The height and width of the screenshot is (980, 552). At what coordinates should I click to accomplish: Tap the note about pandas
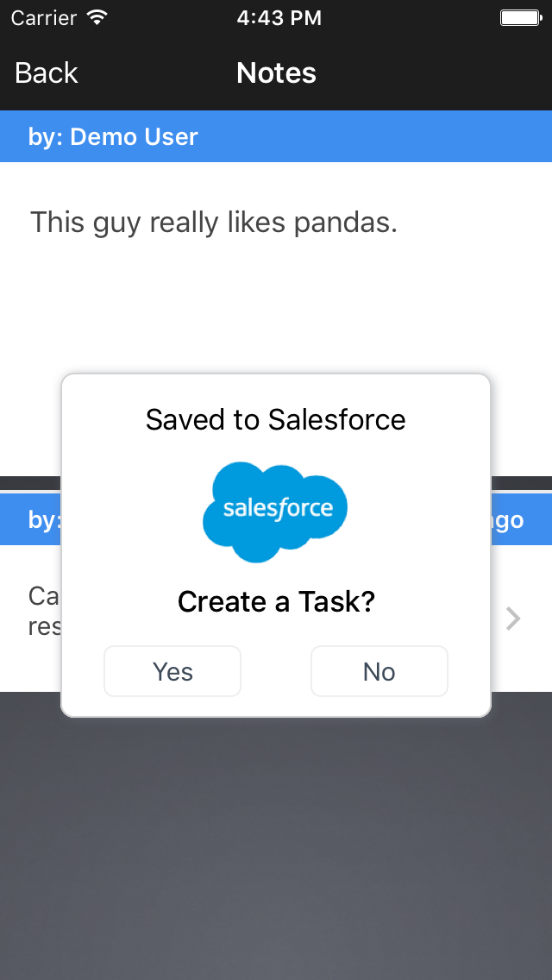point(214,223)
